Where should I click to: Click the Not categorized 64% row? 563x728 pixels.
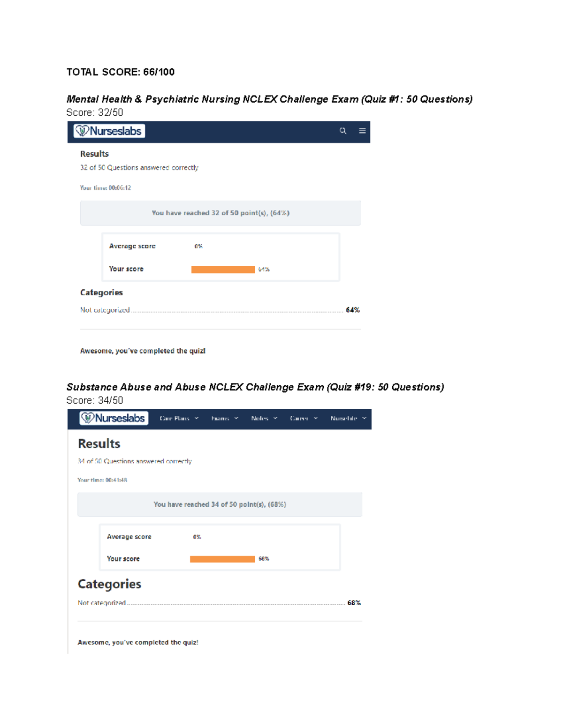(x=220, y=310)
